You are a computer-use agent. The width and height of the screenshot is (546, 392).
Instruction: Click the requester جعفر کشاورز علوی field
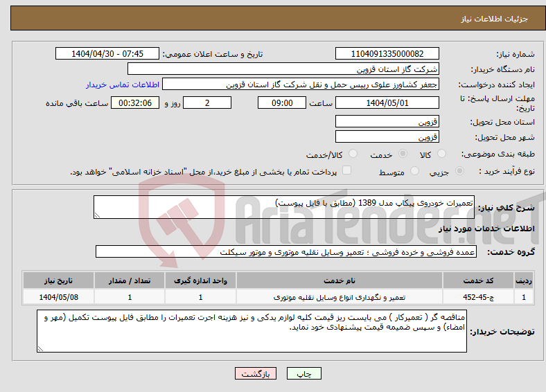coord(301,84)
